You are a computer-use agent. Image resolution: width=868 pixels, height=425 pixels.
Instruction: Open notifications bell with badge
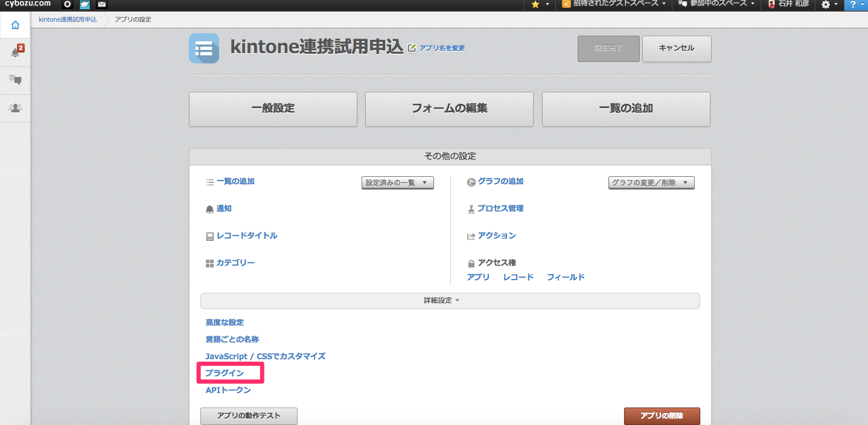16,53
